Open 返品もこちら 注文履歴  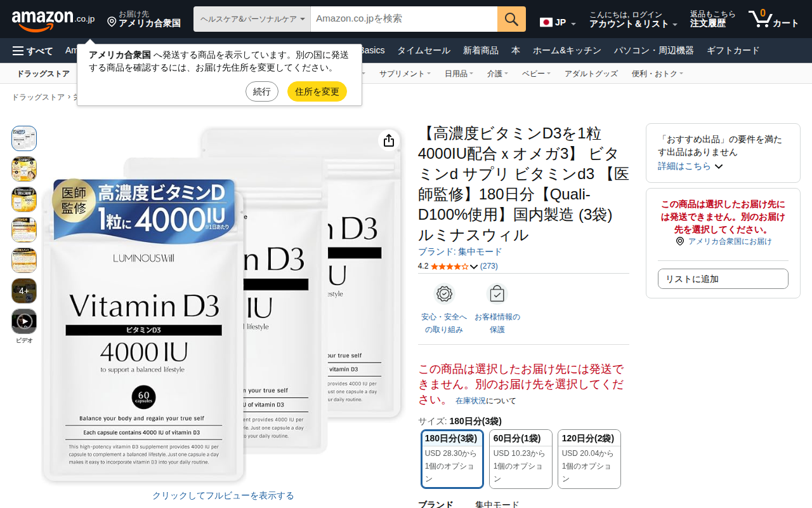[712, 19]
